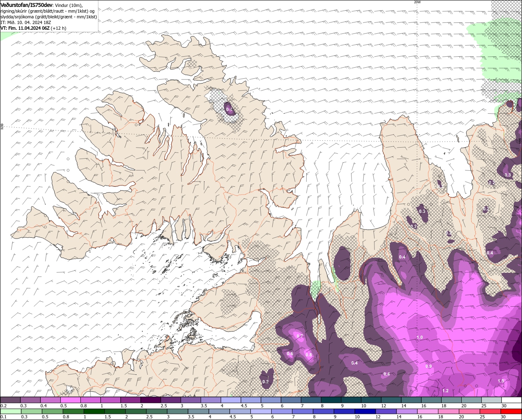The height and width of the screenshot is (420, 522).
Task: Click the '0.2' label under the first upper legend swatch
Action: (3, 406)
